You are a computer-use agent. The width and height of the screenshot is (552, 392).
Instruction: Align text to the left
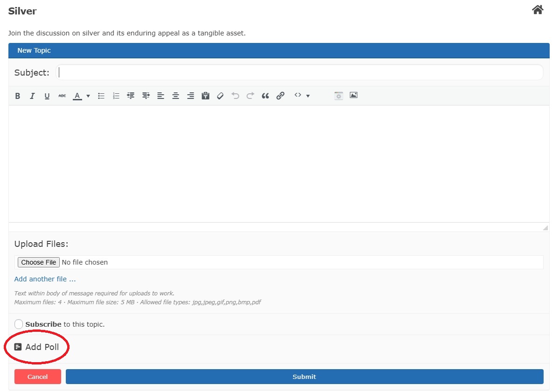[x=161, y=96]
